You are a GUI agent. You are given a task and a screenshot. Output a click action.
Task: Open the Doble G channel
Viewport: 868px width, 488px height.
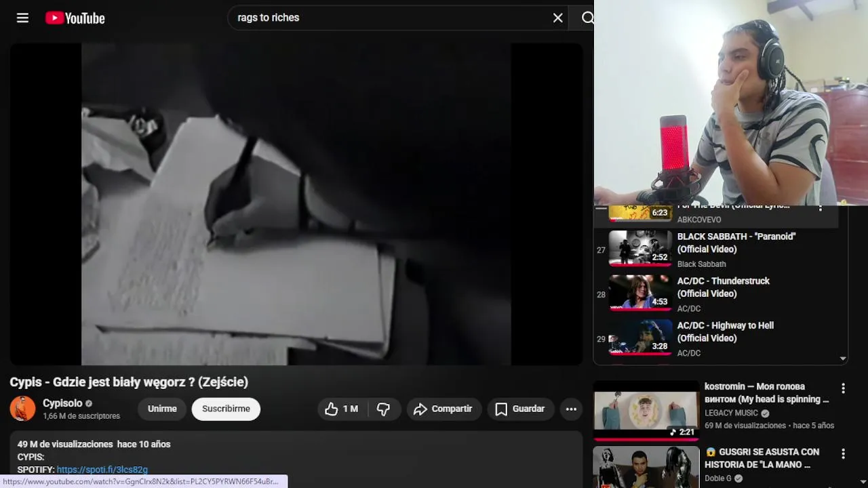718,479
